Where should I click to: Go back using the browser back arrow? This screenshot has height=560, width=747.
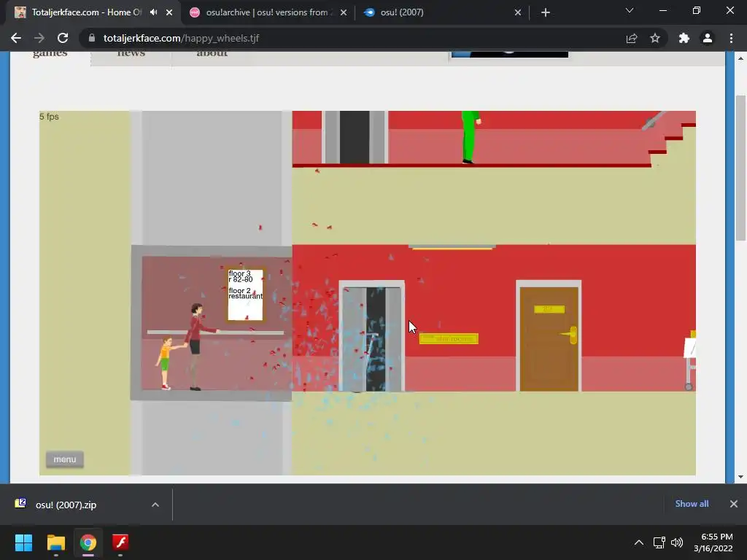click(x=16, y=38)
